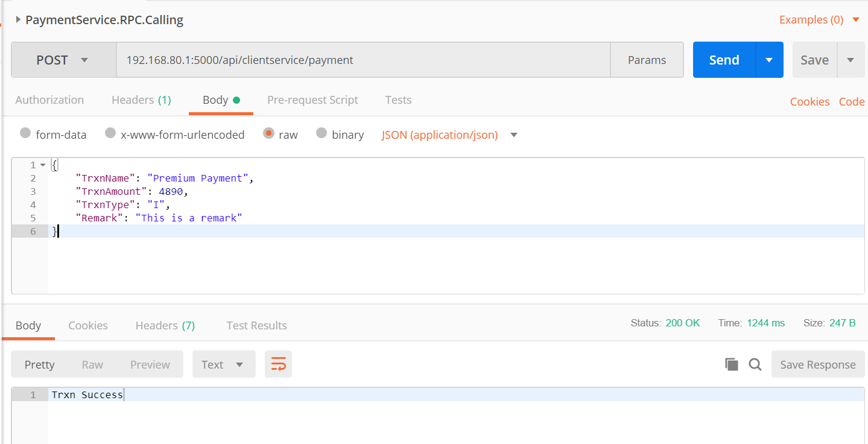This screenshot has height=444, width=868.
Task: Click the request URL input field
Action: tap(362, 60)
